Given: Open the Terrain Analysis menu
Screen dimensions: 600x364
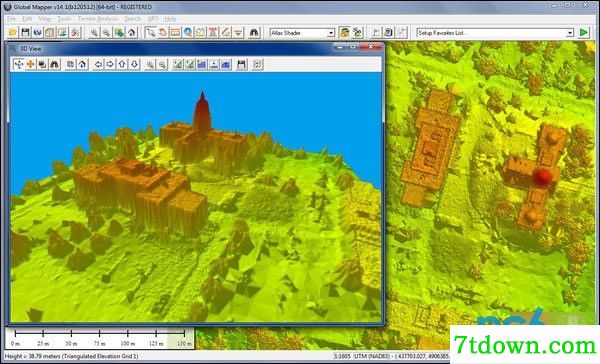Looking at the screenshot, I should pos(98,19).
